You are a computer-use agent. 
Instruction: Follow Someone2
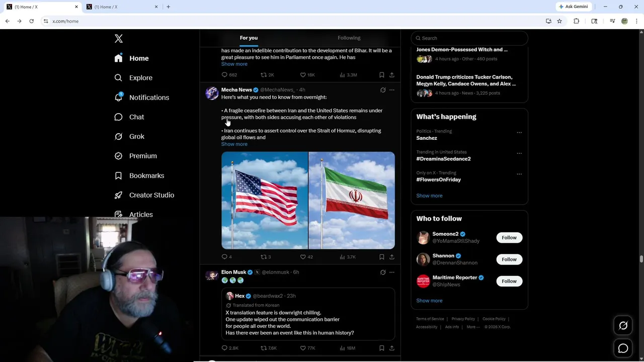coord(509,238)
